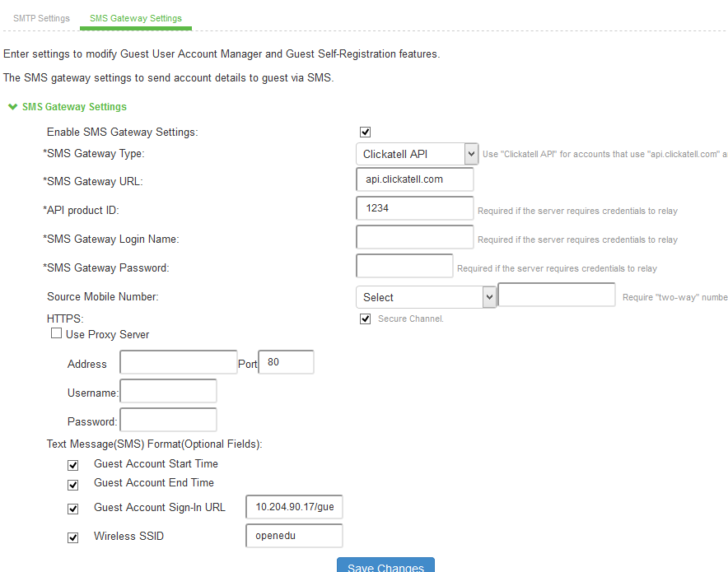Screen dimensions: 728x572
Task: Edit the API product ID field
Action: pyautogui.click(x=414, y=208)
